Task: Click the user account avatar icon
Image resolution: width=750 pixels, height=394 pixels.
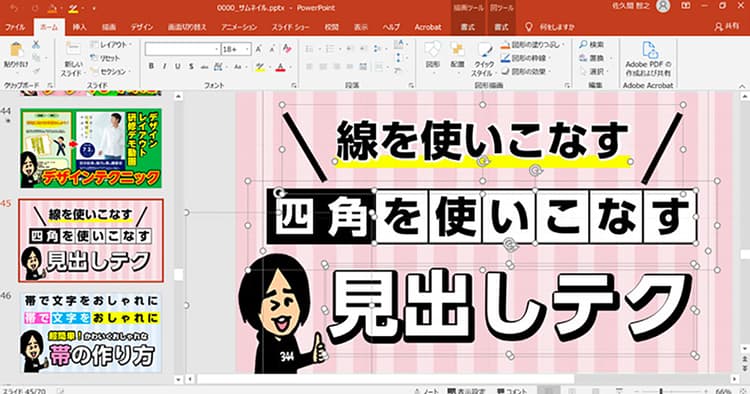Action: point(663,6)
